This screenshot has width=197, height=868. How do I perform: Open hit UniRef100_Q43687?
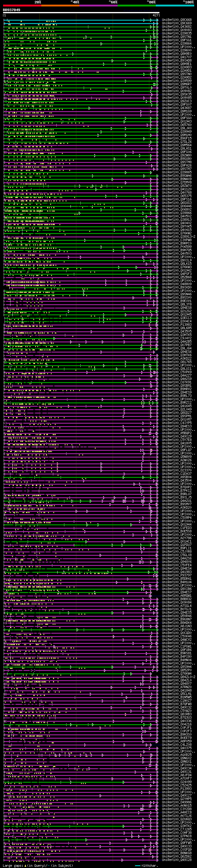coord(176,108)
